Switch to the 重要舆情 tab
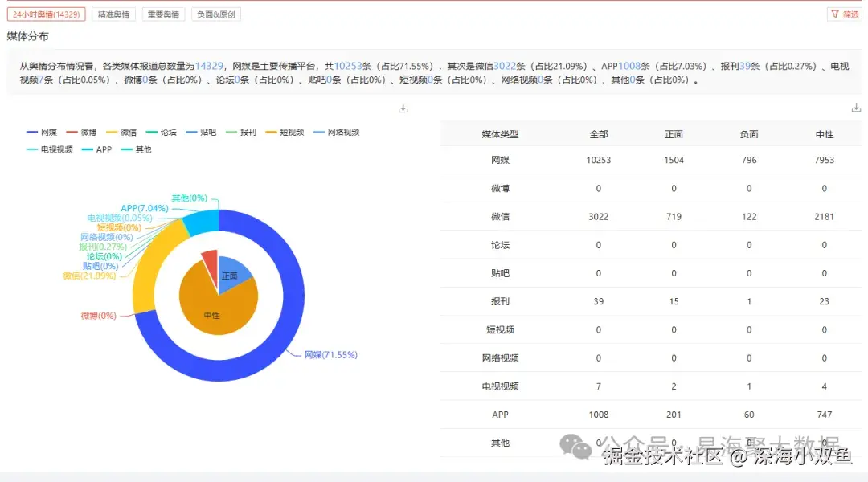Screen dimensions: 868x482 click(162, 14)
